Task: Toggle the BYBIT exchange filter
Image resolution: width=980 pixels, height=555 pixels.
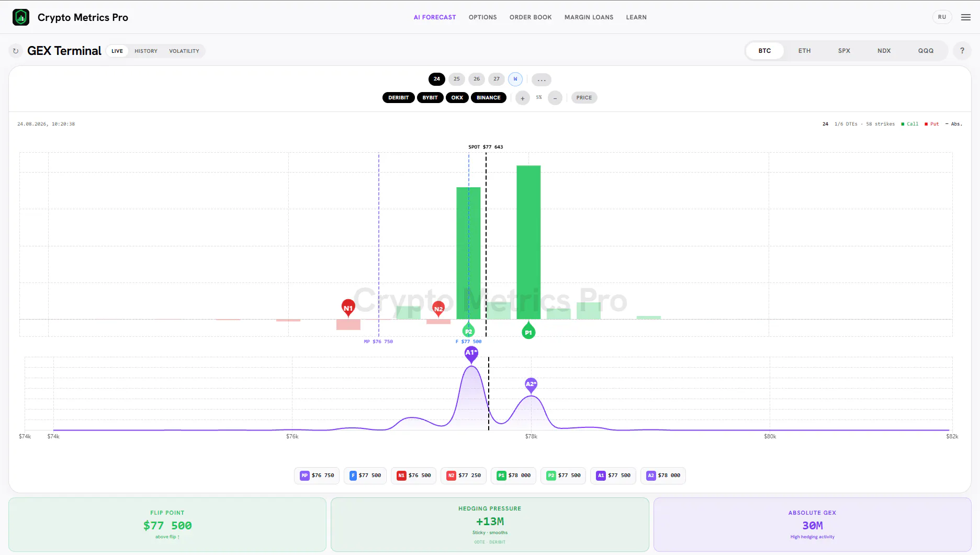Action: [x=430, y=98]
